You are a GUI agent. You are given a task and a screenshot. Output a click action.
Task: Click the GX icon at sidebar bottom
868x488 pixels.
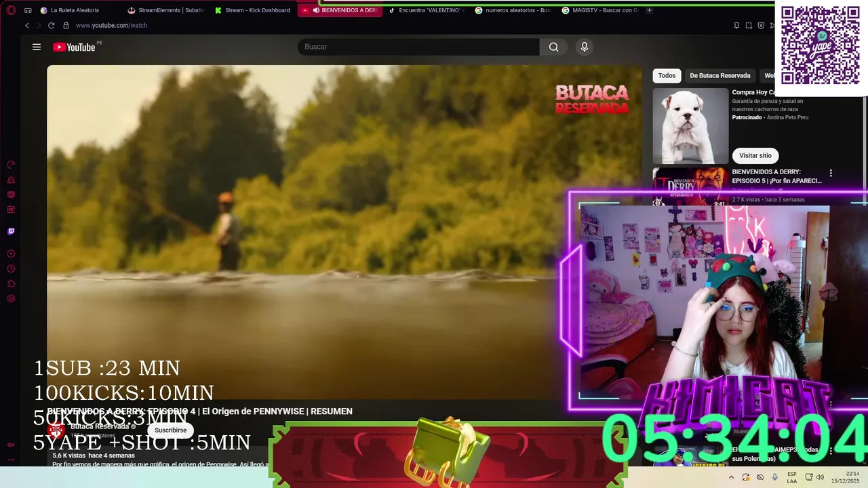(11, 445)
